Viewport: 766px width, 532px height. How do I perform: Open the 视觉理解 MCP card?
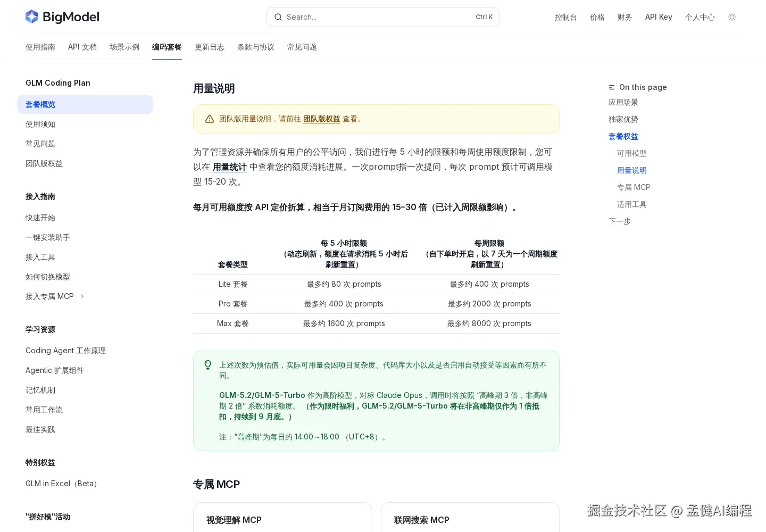tap(282, 517)
